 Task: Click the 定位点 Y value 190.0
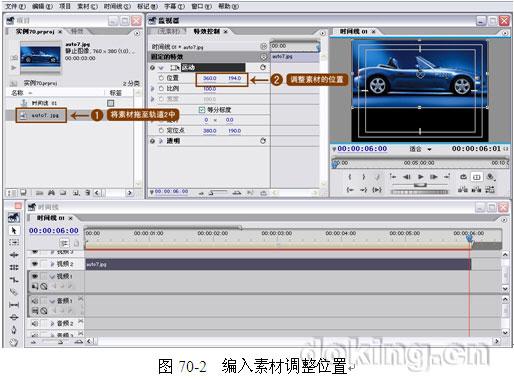pos(235,131)
